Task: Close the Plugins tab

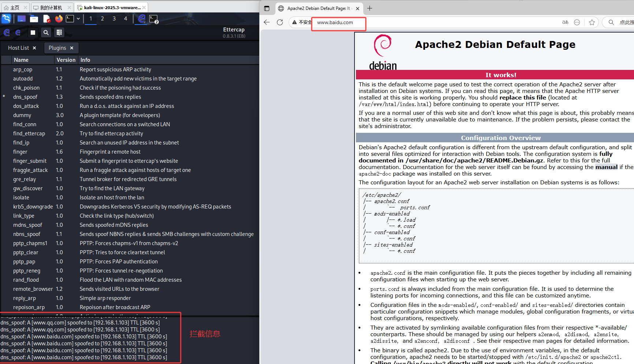Action: click(x=72, y=48)
